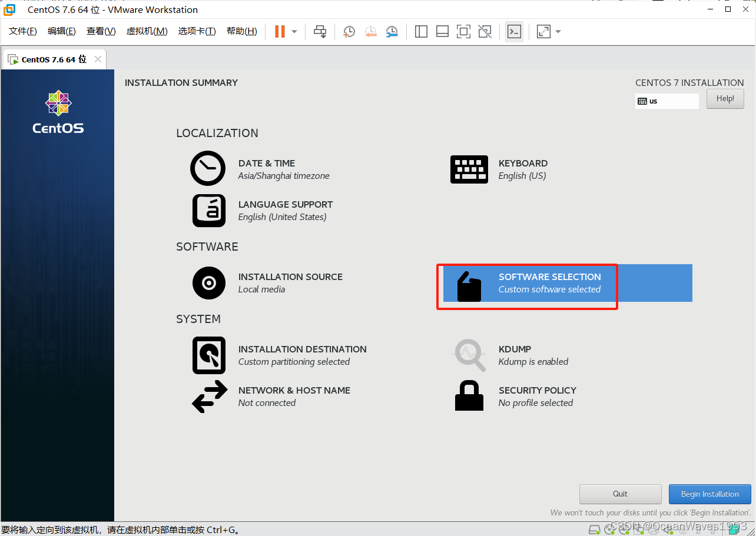Click the 'English (US)' keyboard text
This screenshot has width=756, height=536.
pos(522,176)
